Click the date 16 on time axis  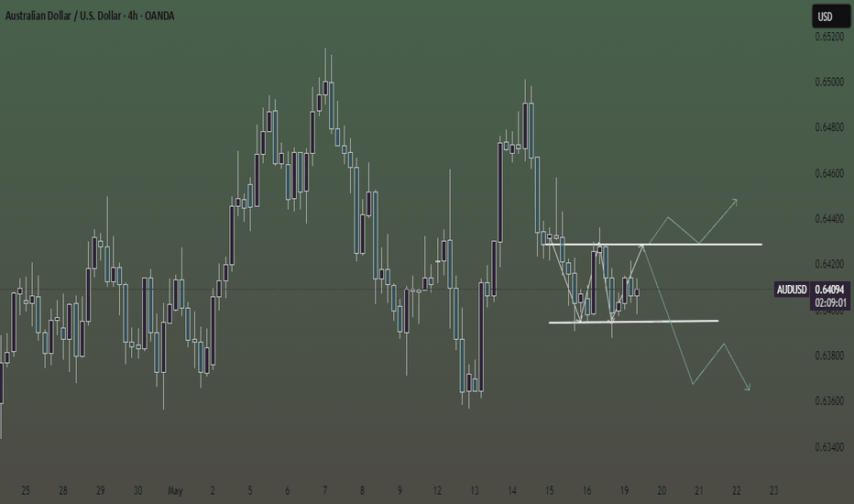pyautogui.click(x=586, y=491)
